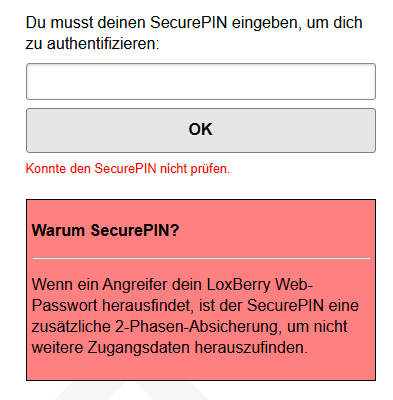This screenshot has width=393, height=400.
Task: Click "authentifizieren:" in the prompt text
Action: (x=103, y=44)
